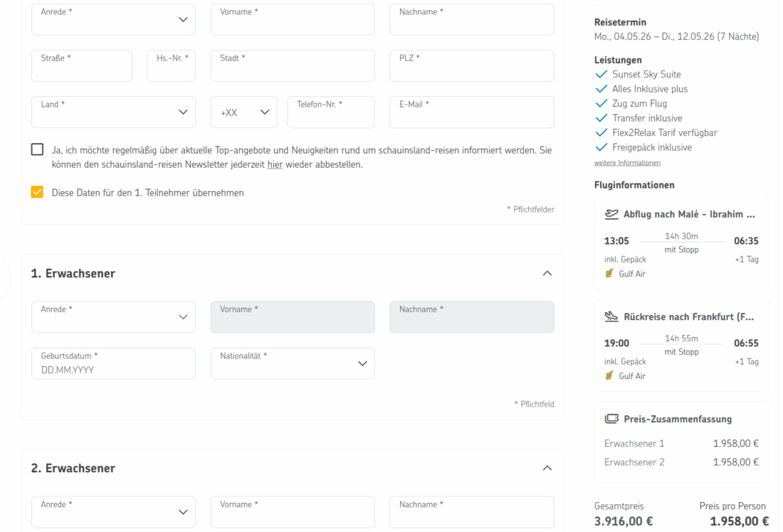The width and height of the screenshot is (783, 532).
Task: Collapse the 1. Erwachsener section
Action: [x=547, y=273]
